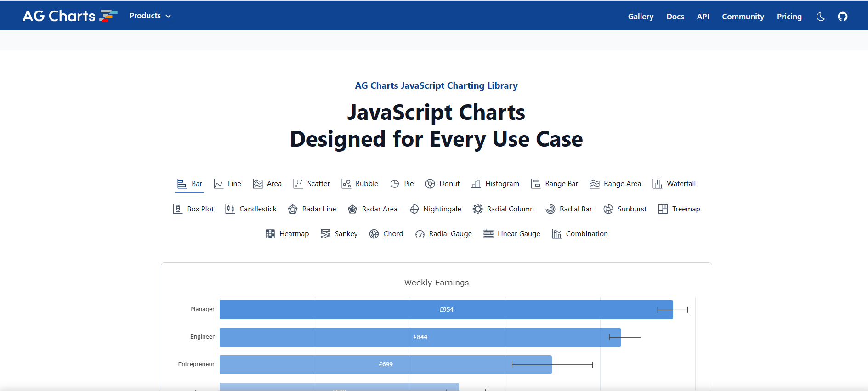Select the Line chart icon

[x=218, y=184]
